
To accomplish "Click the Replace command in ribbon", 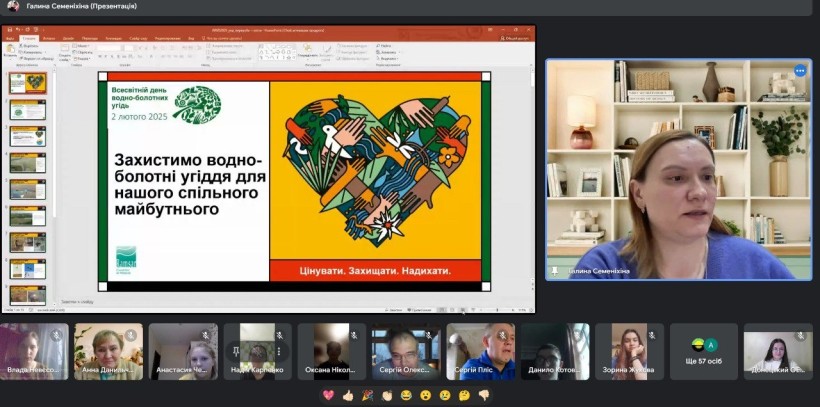I will (388, 52).
